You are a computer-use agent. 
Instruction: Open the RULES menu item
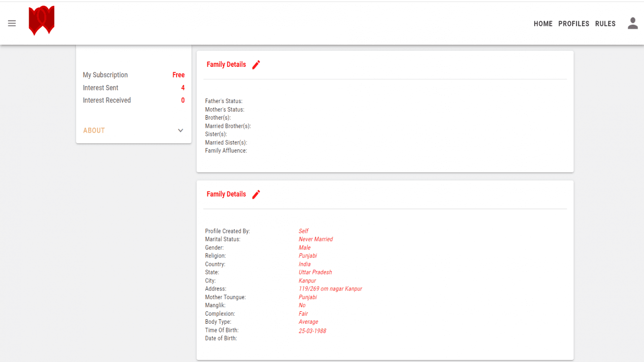point(605,24)
